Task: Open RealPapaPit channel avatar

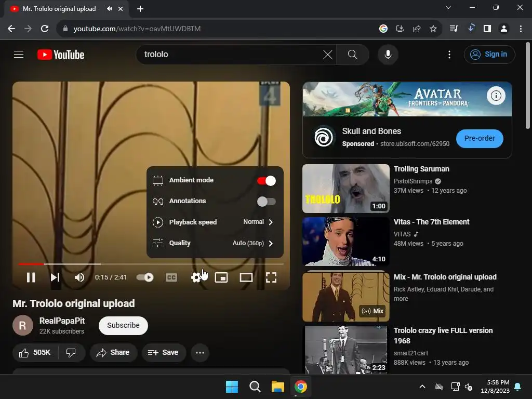Action: 23,325
